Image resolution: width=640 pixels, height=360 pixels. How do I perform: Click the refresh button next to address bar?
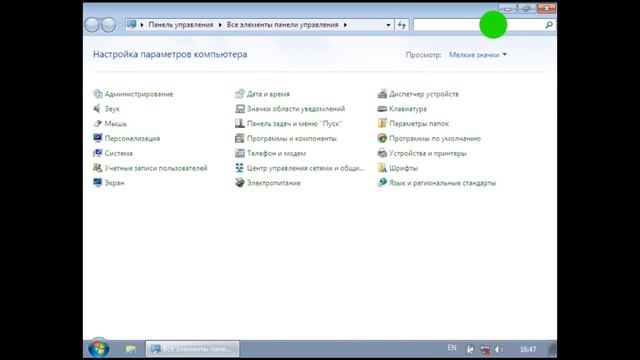pyautogui.click(x=402, y=25)
